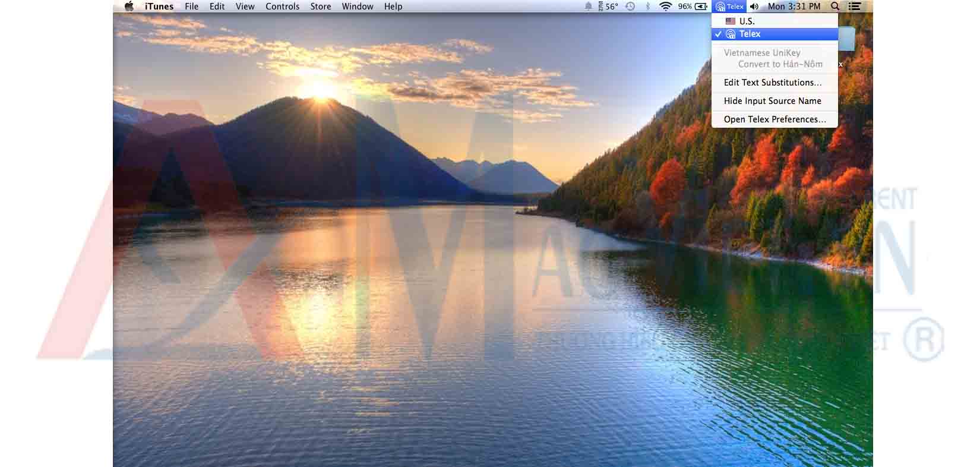The width and height of the screenshot is (980, 467).
Task: Open the File menu
Action: [192, 7]
